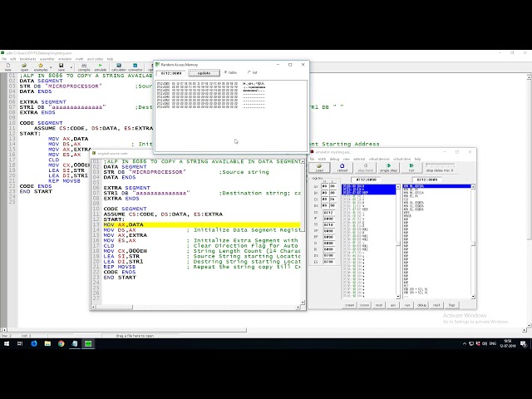
Task: Click the step back button in emulator
Action: 366,167
